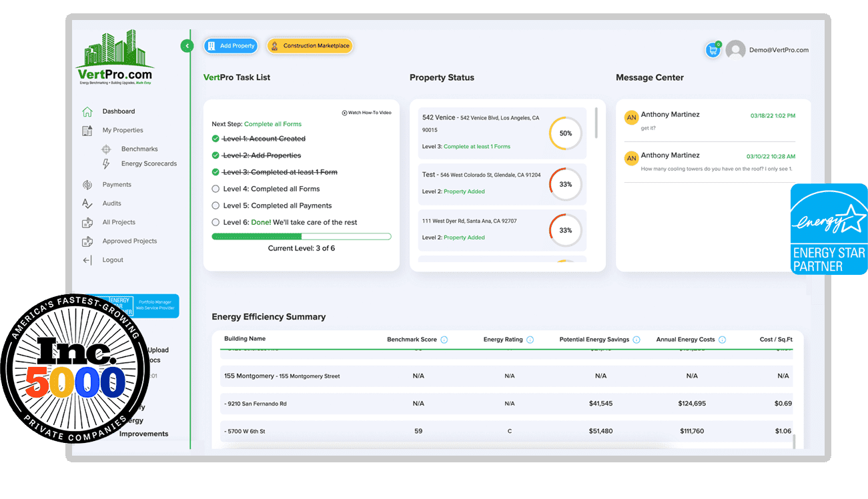
Task: Select the Energy Scorecards lightning icon
Action: pos(107,163)
